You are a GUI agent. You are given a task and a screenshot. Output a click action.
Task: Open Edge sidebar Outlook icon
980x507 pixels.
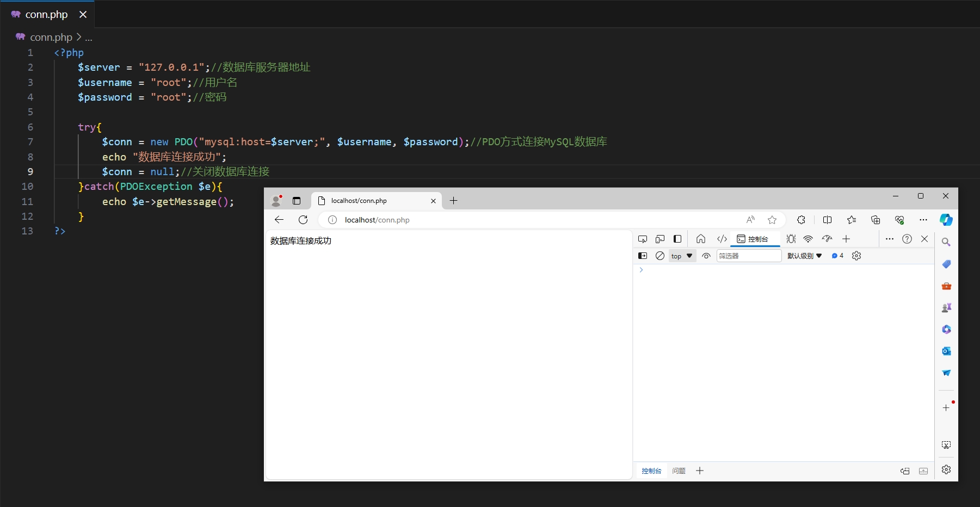946,351
